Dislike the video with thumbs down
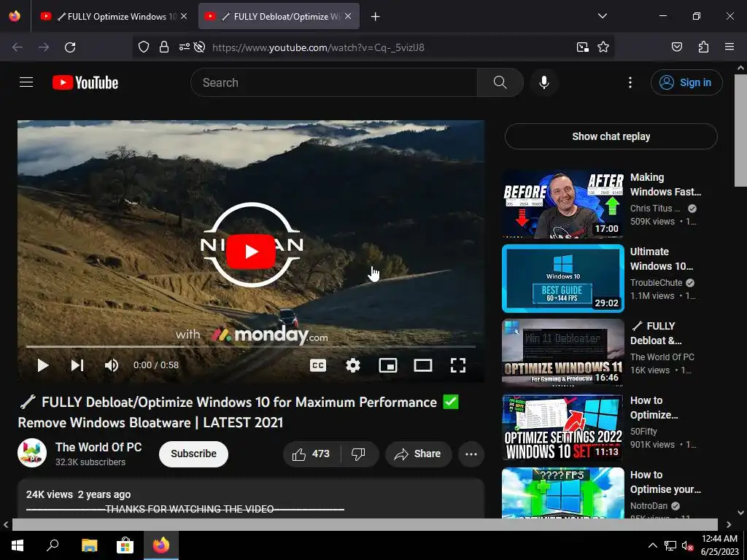 (359, 454)
